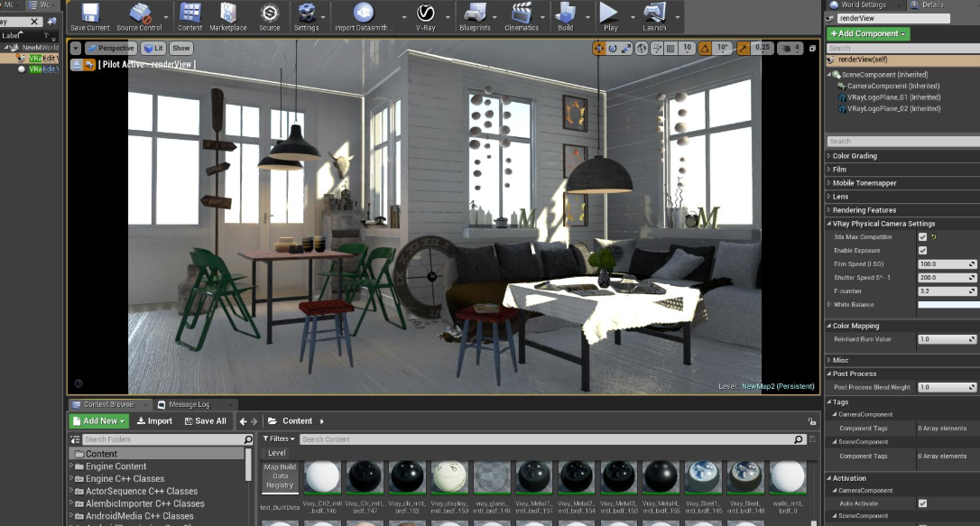Image resolution: width=980 pixels, height=526 pixels.
Task: Open the Perspective viewport dropdown
Action: (x=111, y=48)
